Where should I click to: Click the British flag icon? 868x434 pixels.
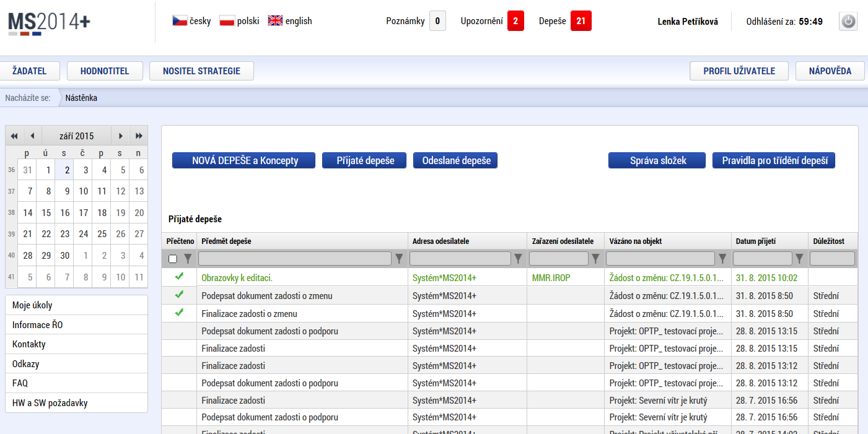[x=275, y=21]
